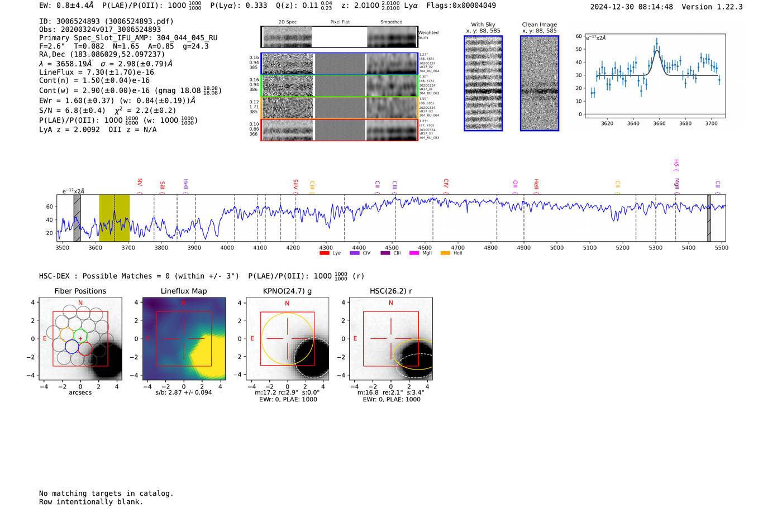Select the blue-bordered Pixel Flat cutout

(x=340, y=64)
